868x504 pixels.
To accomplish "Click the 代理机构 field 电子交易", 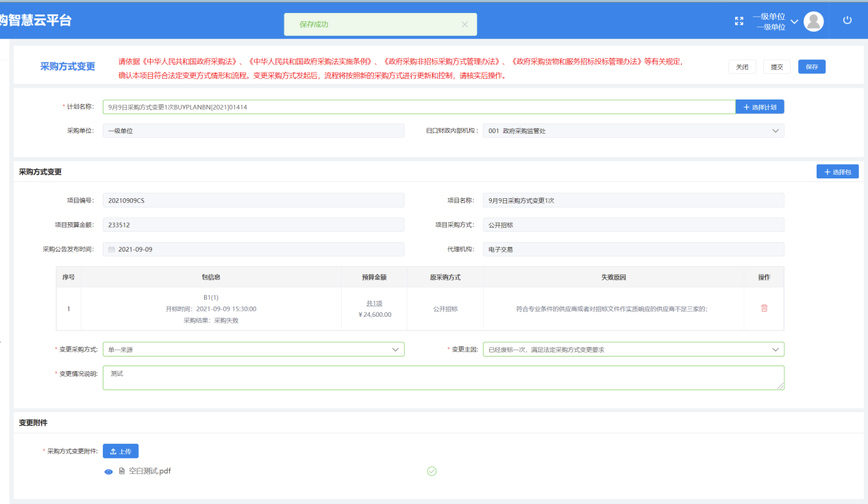I will point(634,249).
